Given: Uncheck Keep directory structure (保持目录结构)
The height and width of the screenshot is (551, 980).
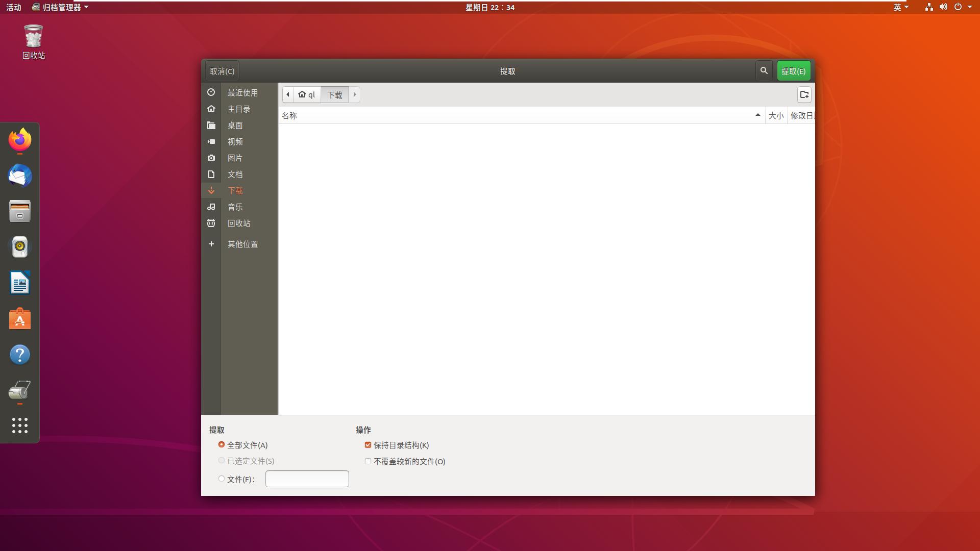Looking at the screenshot, I should 368,445.
